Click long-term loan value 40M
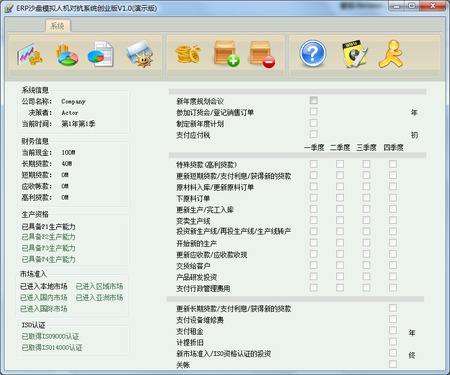Viewport: 450px width, 375px height. 67,164
